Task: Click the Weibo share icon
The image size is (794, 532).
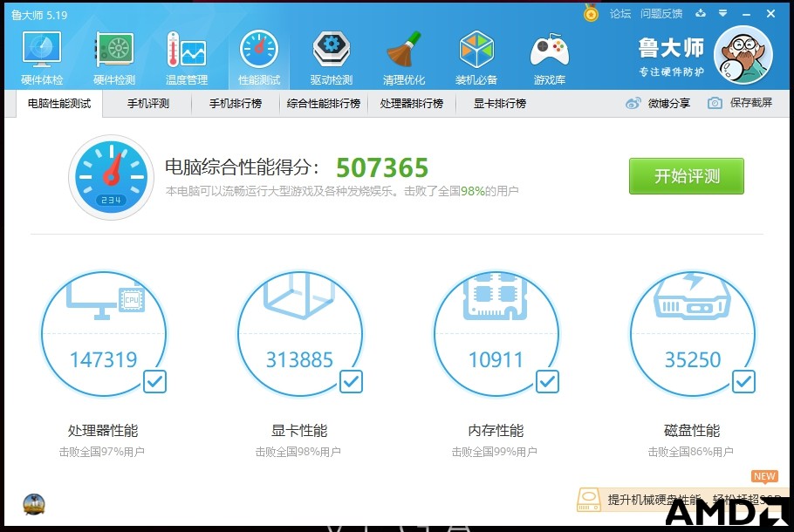Action: coord(633,103)
